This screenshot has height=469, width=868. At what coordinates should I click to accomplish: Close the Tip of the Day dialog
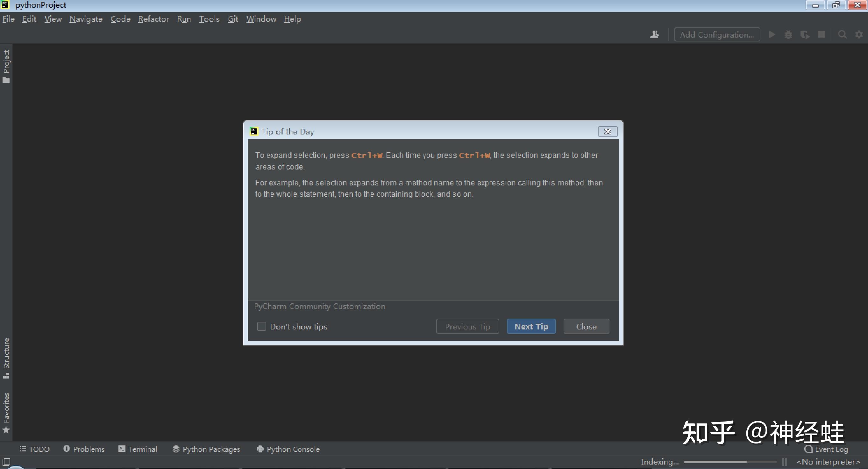(x=607, y=132)
